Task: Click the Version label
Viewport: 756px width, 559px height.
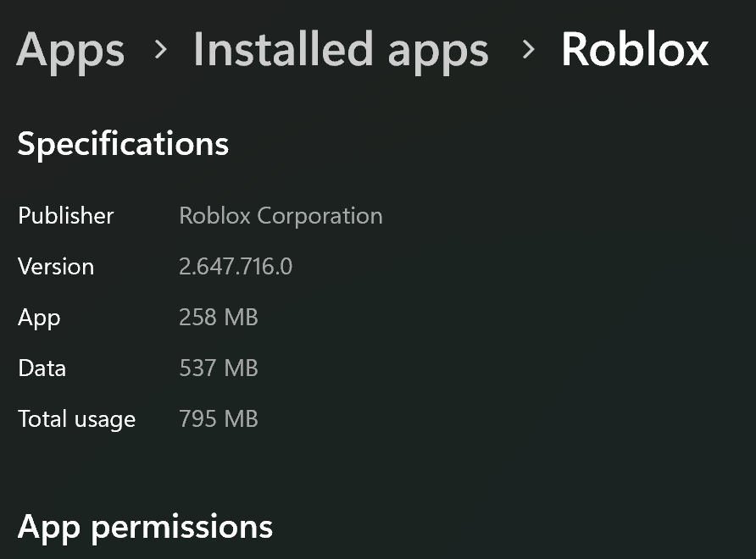Action: [56, 267]
